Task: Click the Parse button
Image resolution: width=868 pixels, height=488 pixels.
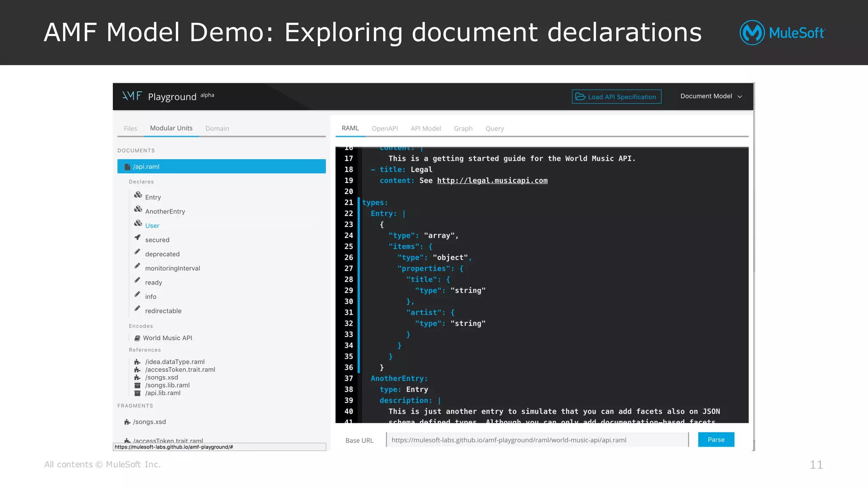Action: click(716, 440)
